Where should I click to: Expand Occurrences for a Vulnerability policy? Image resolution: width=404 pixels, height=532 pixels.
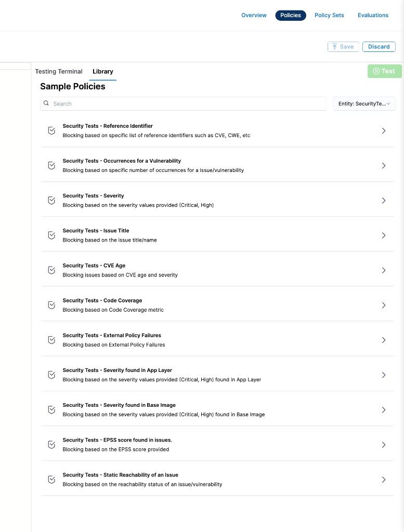point(384,165)
